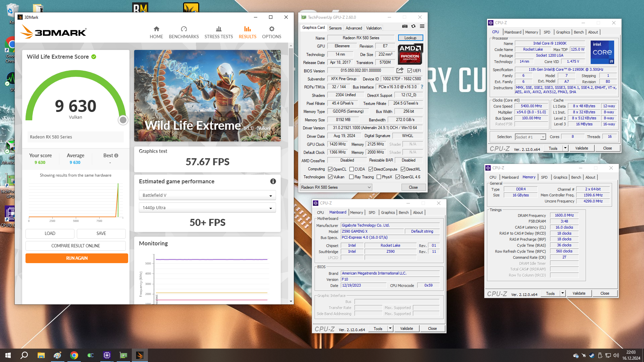Open Battlefield V game dropdown

[x=207, y=195]
